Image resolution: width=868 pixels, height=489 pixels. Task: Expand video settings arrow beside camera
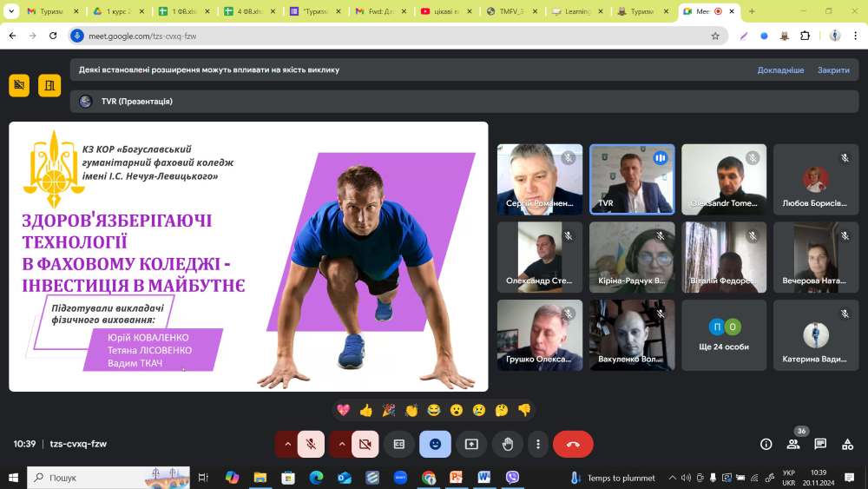coord(341,444)
